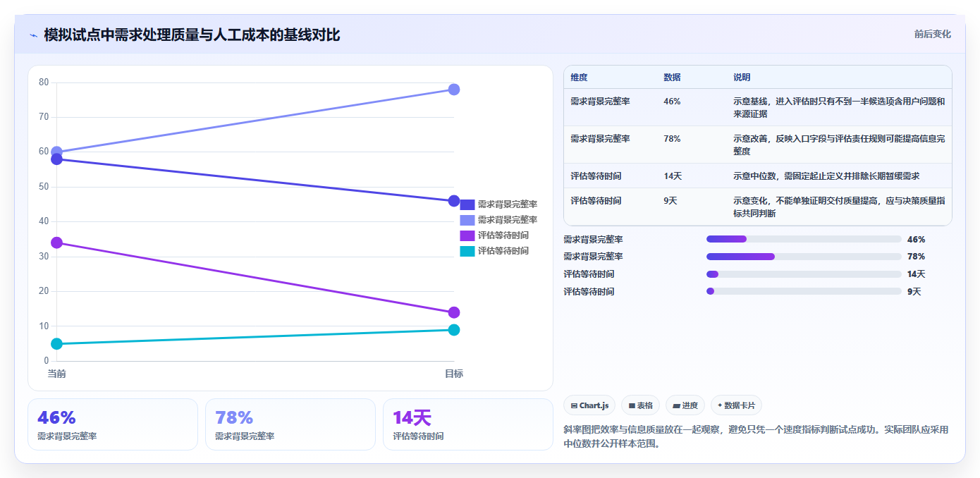Click the 14天 progress bar
Viewport: 980px width, 478px height.
pos(804,274)
